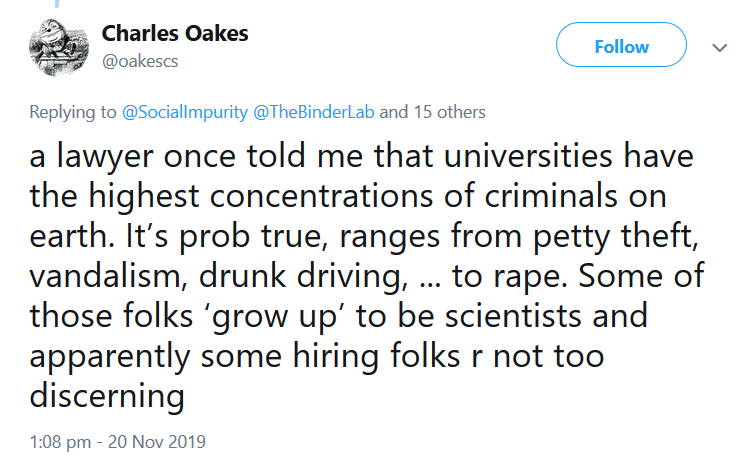This screenshot has width=752, height=464.
Task: Show the 15 others being replied to
Action: point(448,112)
